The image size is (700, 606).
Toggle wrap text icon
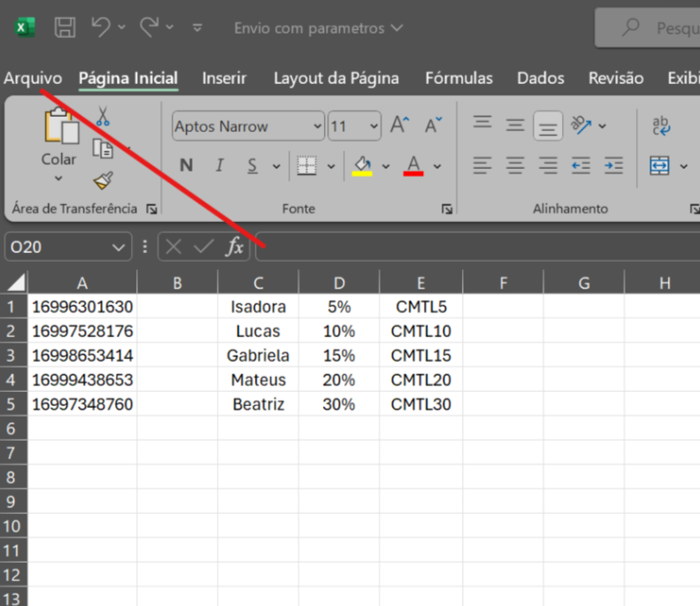(661, 126)
